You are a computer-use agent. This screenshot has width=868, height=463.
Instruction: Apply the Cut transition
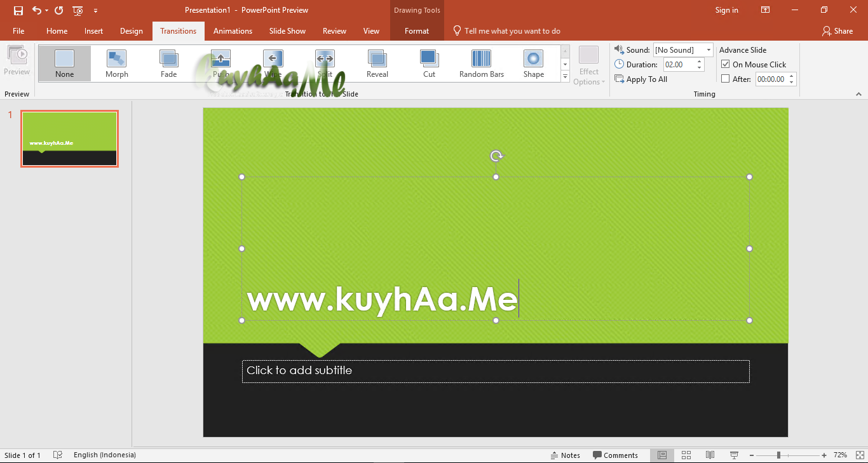coord(430,64)
